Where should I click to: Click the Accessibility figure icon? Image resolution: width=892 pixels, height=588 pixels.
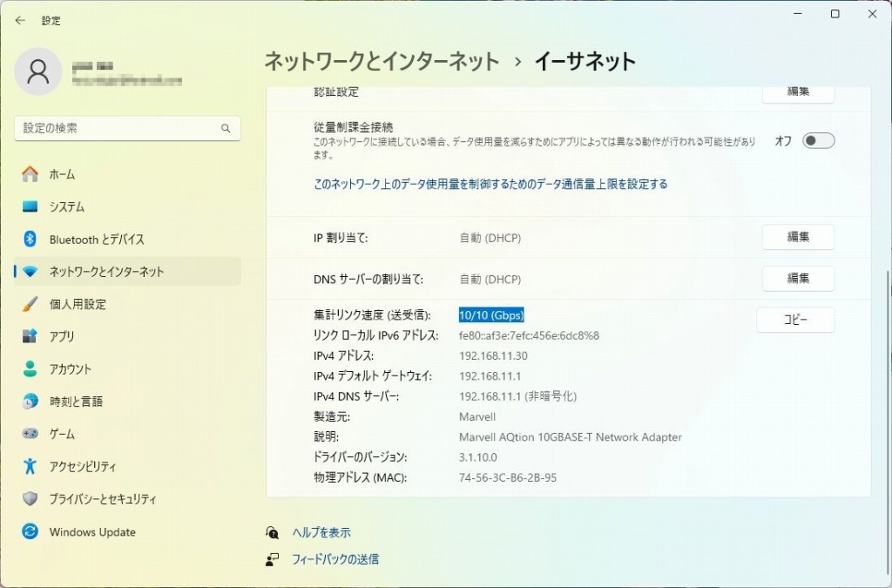pos(30,466)
